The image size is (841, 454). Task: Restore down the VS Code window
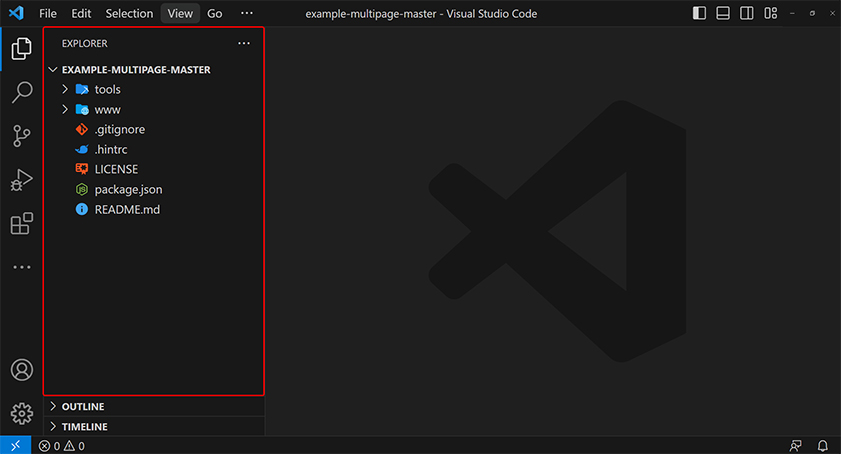(812, 13)
